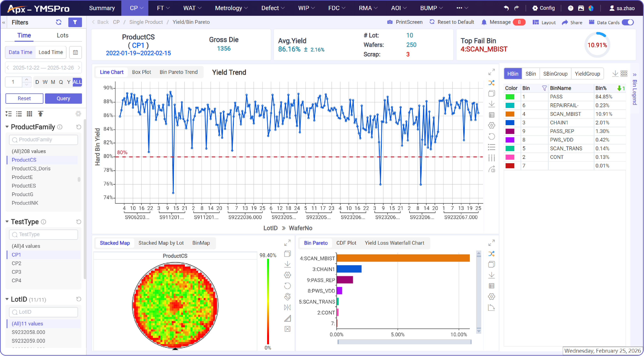Collapse the ProductFamily filter section
Image resolution: width=644 pixels, height=356 pixels.
coord(7,127)
